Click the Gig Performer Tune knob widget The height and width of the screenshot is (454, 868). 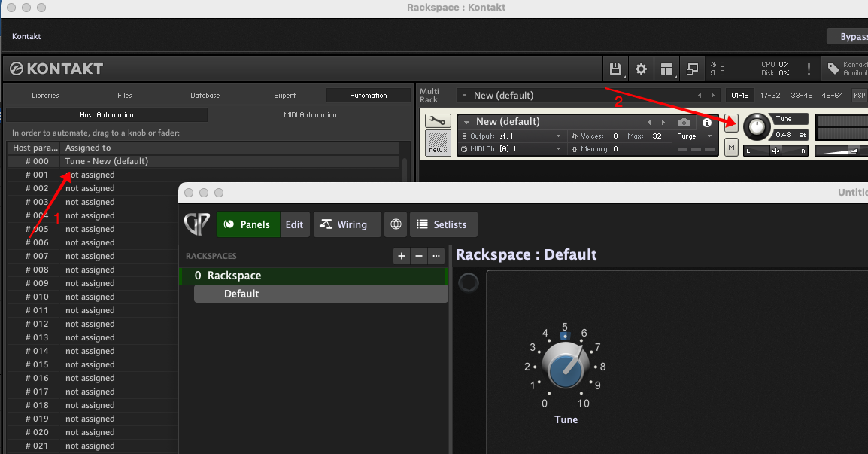[565, 367]
